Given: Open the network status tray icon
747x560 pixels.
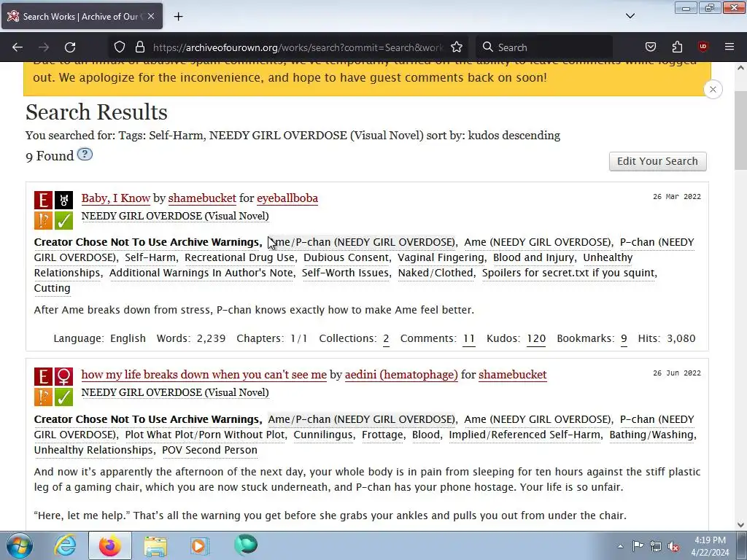Looking at the screenshot, I should tap(656, 546).
